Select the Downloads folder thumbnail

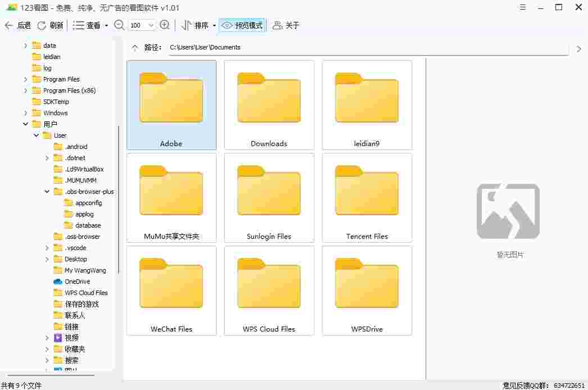269,105
